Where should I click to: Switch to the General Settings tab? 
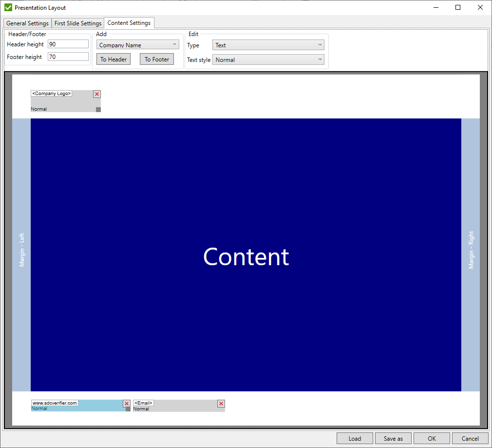27,23
